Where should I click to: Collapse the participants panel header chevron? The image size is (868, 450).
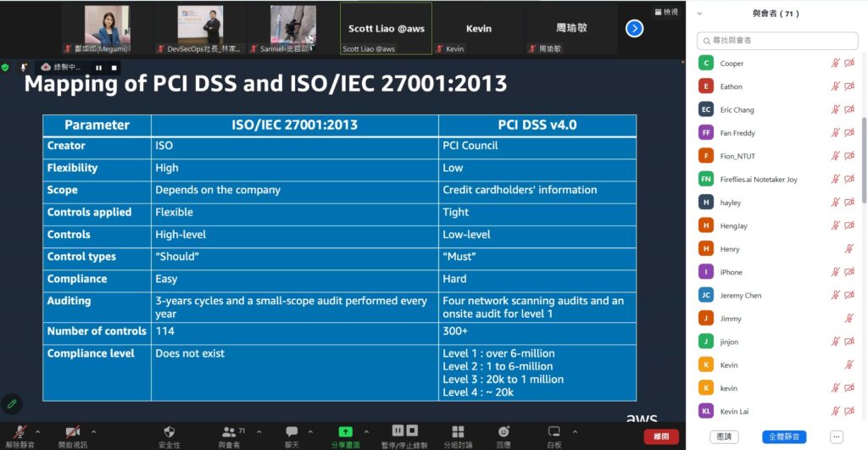[x=702, y=14]
